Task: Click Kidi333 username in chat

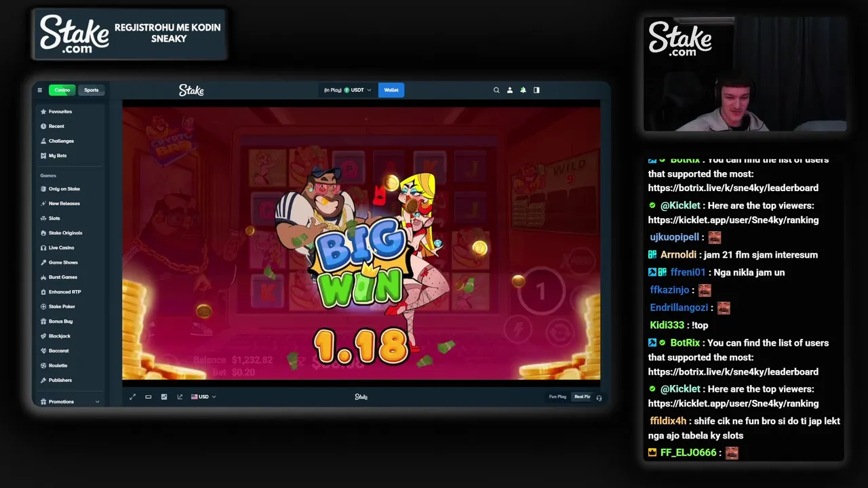Action: 667,325
